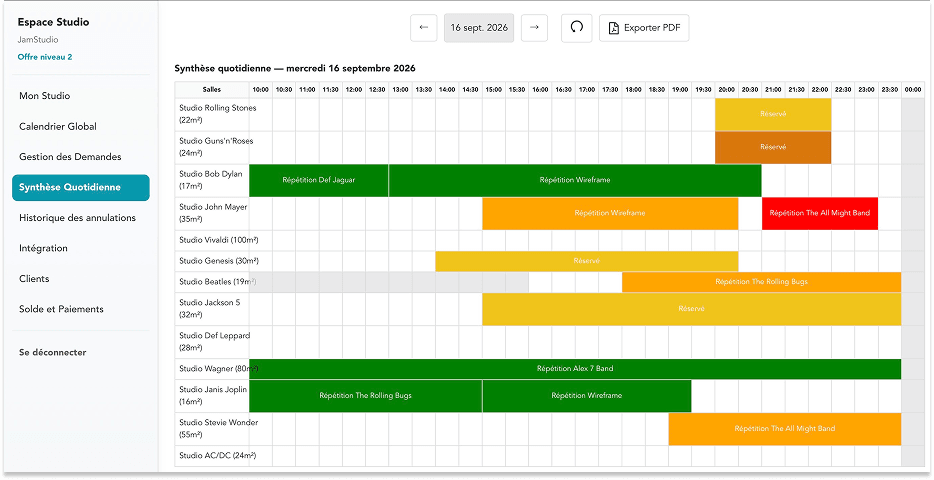The width and height of the screenshot is (934, 480).
Task: Click the 20:00 time column header
Action: pos(727,89)
